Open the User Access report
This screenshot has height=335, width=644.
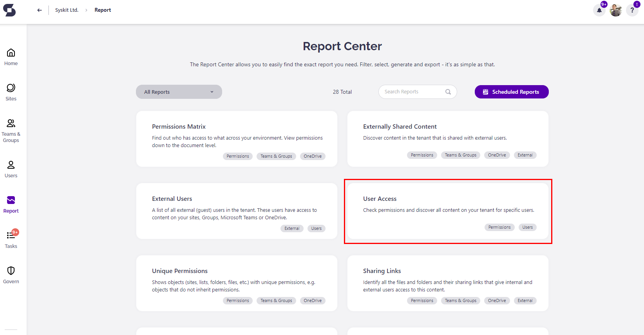448,211
